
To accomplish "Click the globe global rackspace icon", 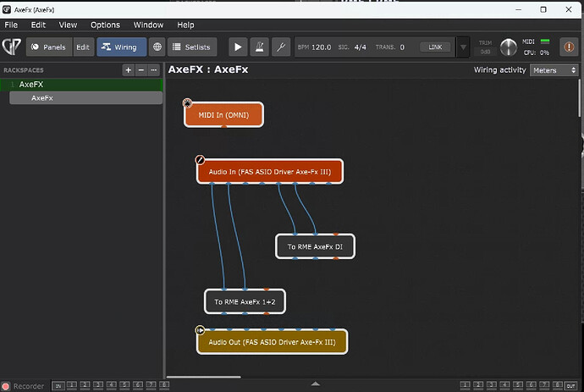I will (x=157, y=47).
